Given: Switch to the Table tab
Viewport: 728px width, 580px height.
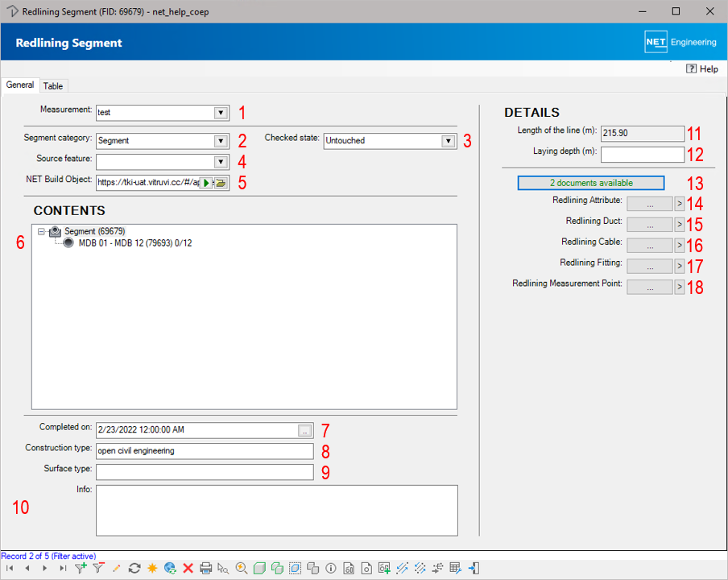Looking at the screenshot, I should tap(53, 85).
